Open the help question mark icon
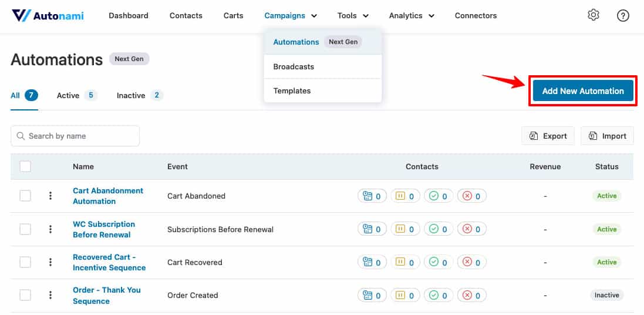Image resolution: width=644 pixels, height=315 pixels. [623, 16]
